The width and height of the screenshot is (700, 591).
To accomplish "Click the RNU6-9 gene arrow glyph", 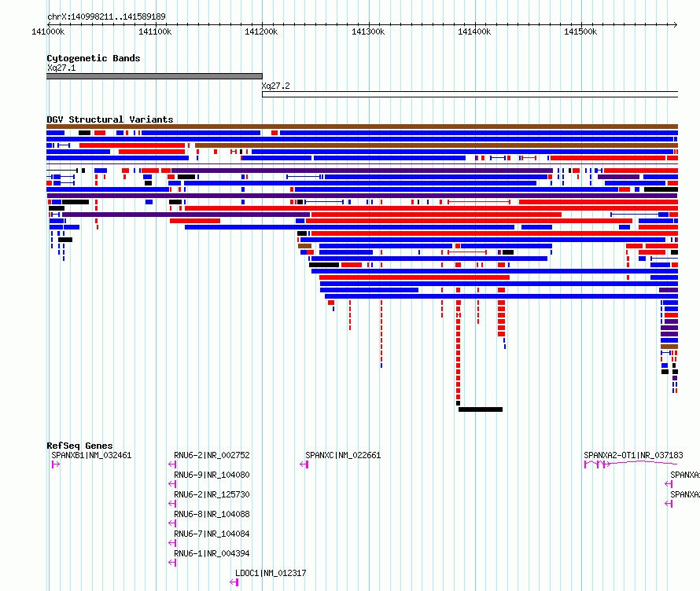I will click(x=172, y=484).
